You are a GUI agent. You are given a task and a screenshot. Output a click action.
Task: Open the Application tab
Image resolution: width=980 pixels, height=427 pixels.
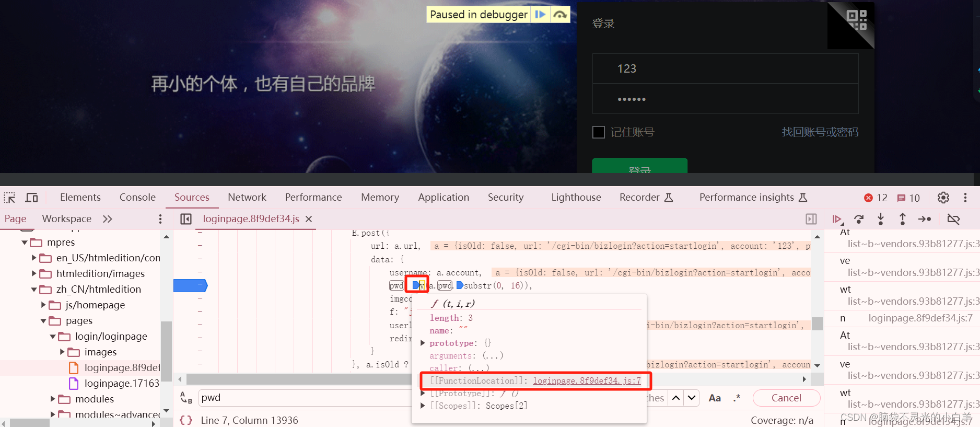click(444, 198)
